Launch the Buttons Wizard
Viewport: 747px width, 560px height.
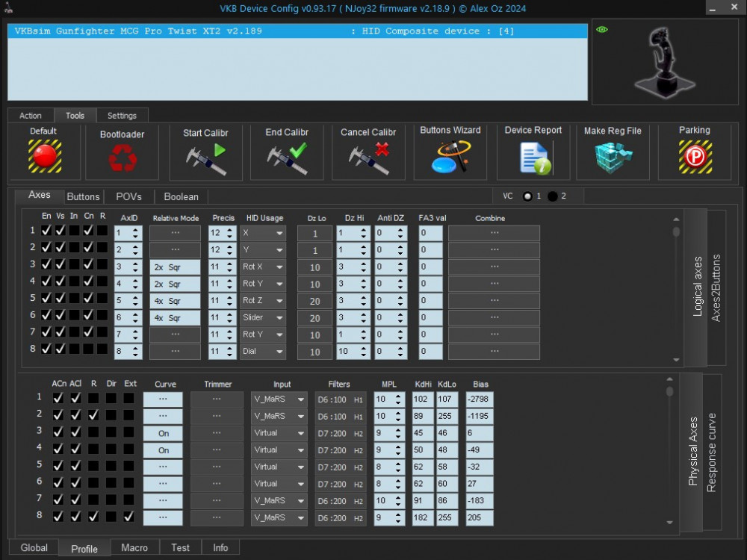coord(450,157)
